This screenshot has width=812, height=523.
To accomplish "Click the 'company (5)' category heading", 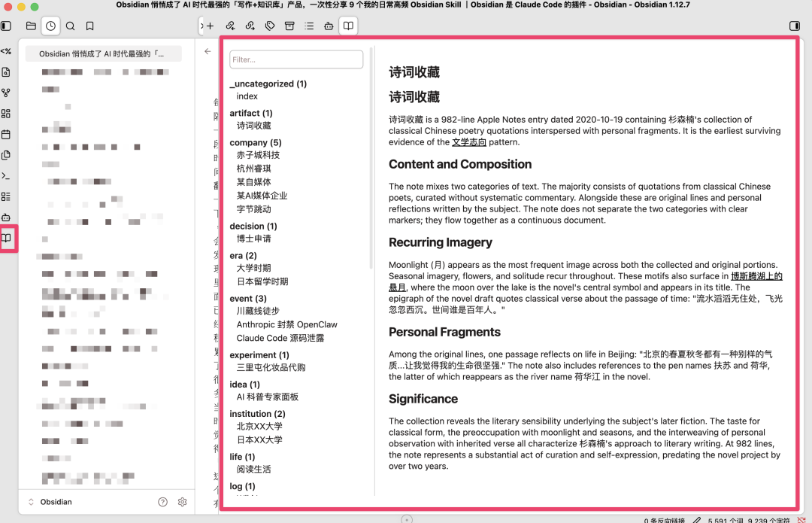I will (256, 142).
